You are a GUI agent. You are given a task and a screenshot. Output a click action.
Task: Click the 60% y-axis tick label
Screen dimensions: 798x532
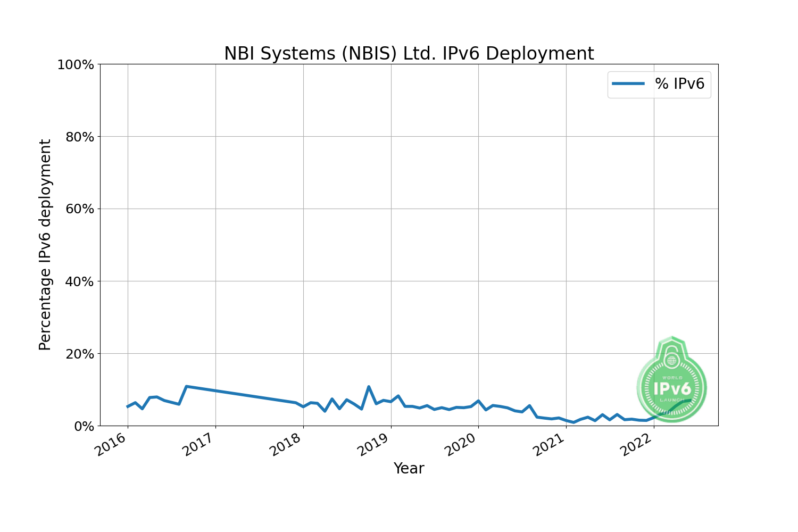79,210
